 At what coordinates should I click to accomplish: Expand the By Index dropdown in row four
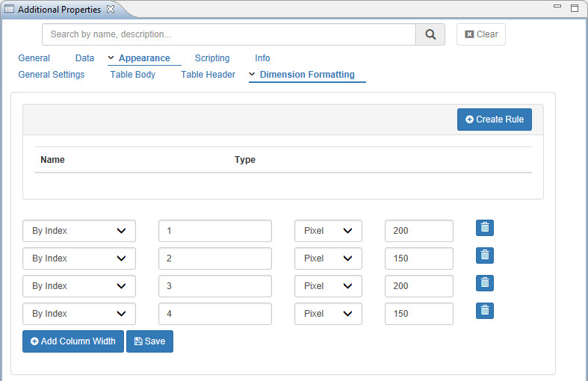(79, 314)
